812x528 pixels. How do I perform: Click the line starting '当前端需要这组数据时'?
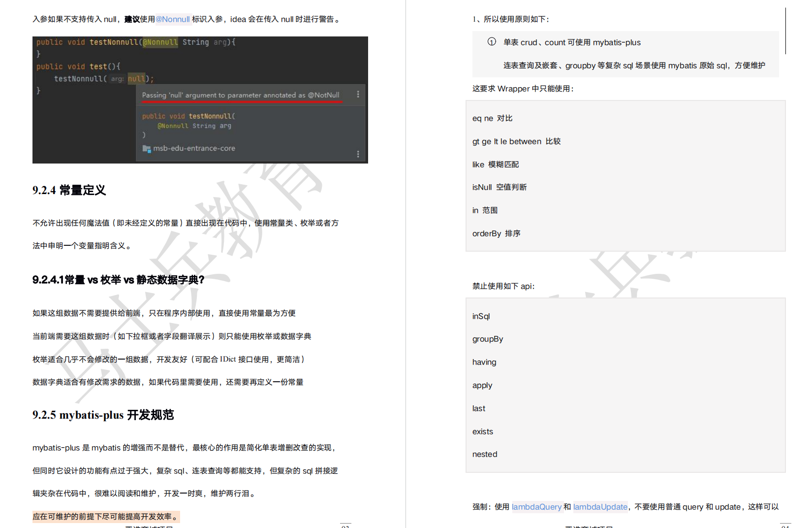click(172, 336)
